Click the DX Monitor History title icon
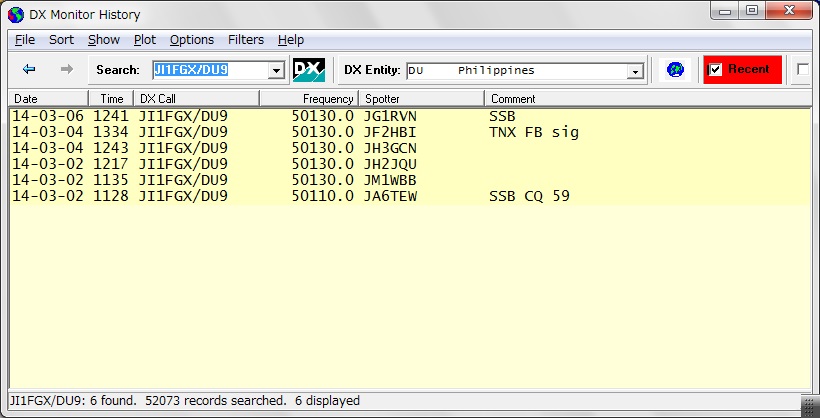Screen dimensions: 820x418 coord(16,15)
